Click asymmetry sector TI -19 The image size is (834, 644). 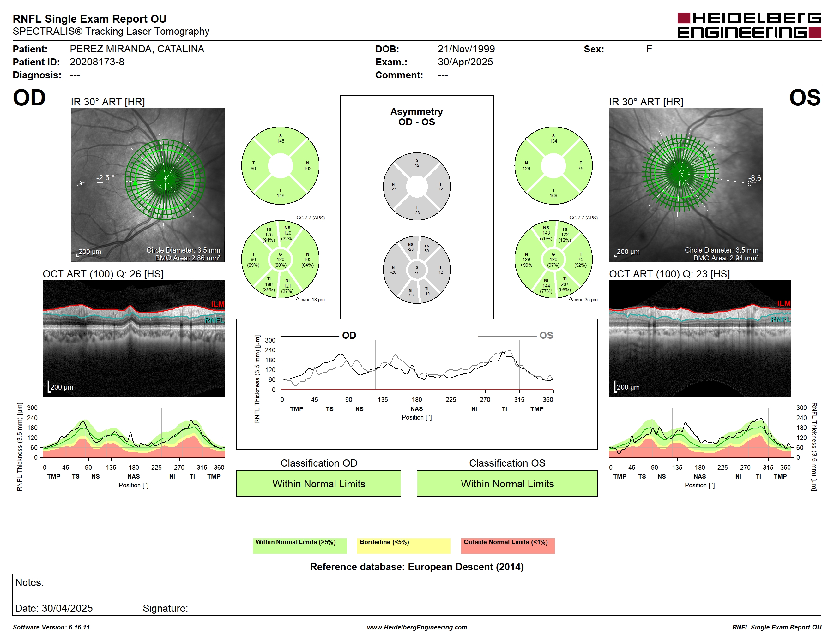click(426, 291)
